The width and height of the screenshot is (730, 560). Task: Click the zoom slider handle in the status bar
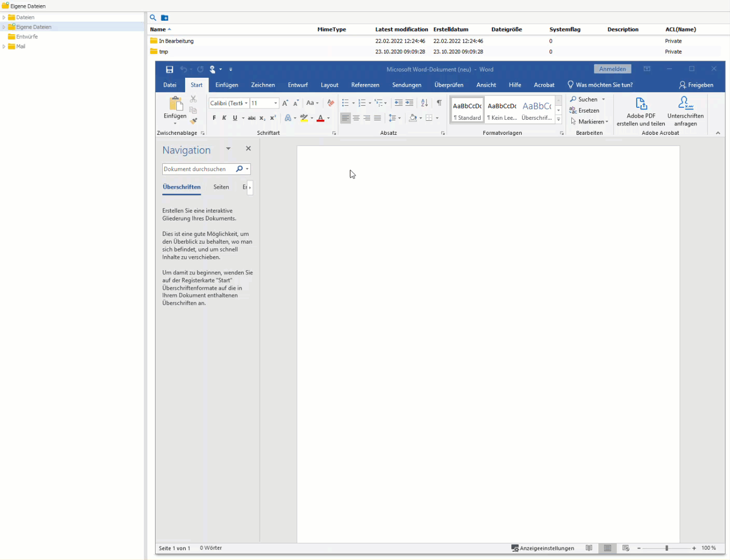coord(667,548)
